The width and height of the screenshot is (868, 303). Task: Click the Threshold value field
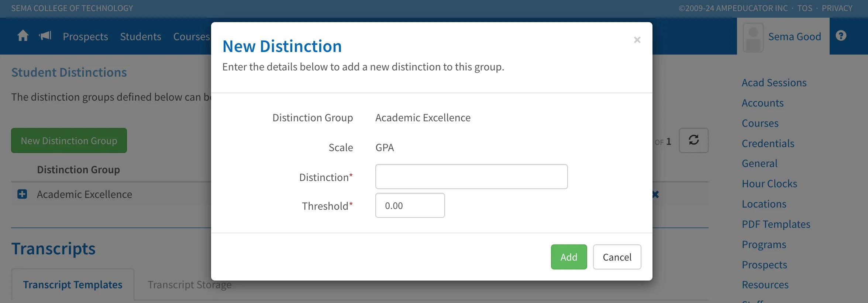410,205
